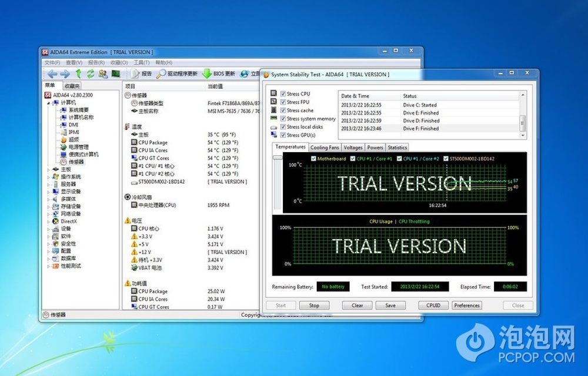Click the users icon in AIDA64 toolbar
The image size is (588, 376).
coord(103,74)
